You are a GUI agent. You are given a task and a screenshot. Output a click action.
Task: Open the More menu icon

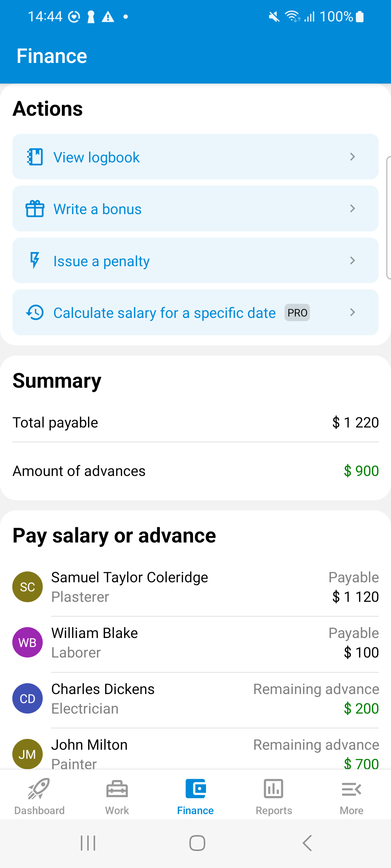(352, 789)
